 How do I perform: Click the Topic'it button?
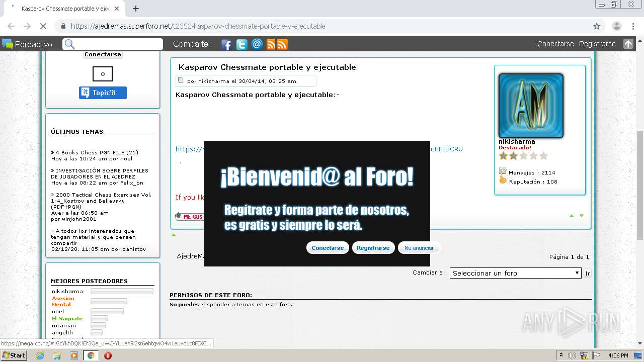tap(103, 93)
